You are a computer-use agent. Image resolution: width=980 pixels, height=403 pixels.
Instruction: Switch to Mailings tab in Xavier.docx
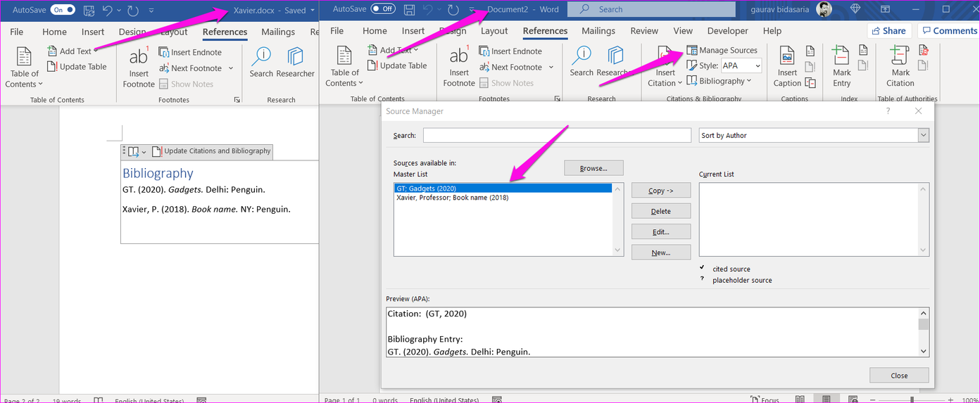[x=278, y=32]
